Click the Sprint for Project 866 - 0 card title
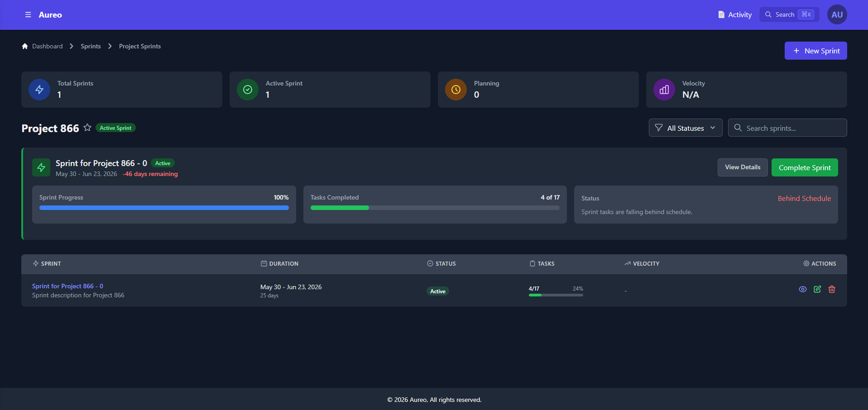This screenshot has height=410, width=868. click(x=101, y=163)
